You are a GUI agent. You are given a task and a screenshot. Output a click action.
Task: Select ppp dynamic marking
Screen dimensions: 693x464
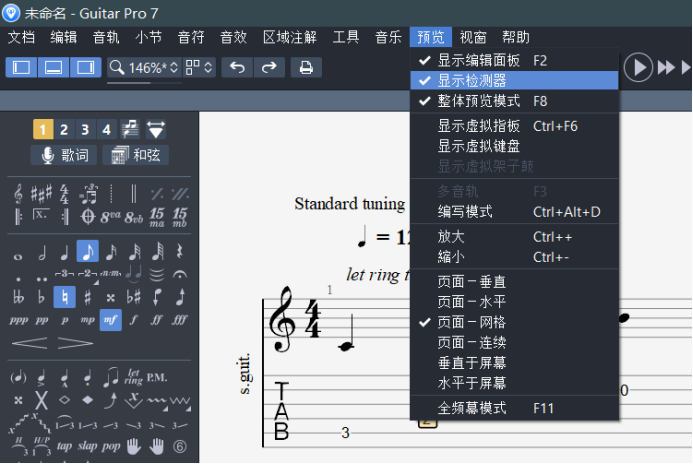pos(18,320)
